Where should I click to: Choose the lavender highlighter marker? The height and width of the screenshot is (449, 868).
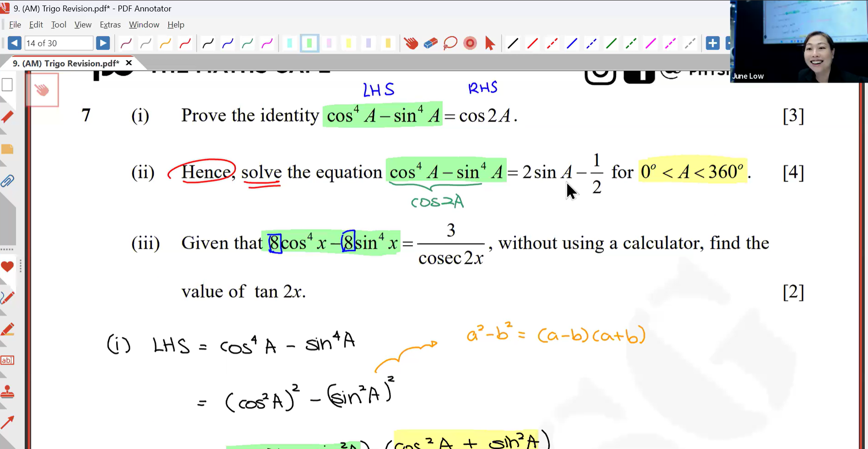pyautogui.click(x=368, y=43)
